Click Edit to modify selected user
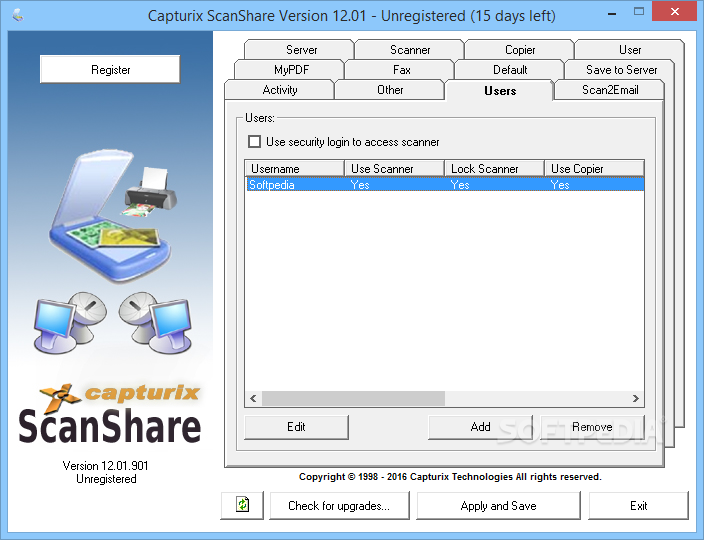Viewport: 704px width, 540px height. pos(296,427)
